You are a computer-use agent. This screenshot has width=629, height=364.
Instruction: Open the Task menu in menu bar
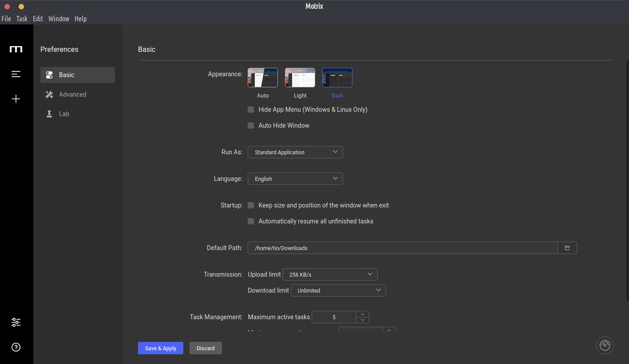22,19
